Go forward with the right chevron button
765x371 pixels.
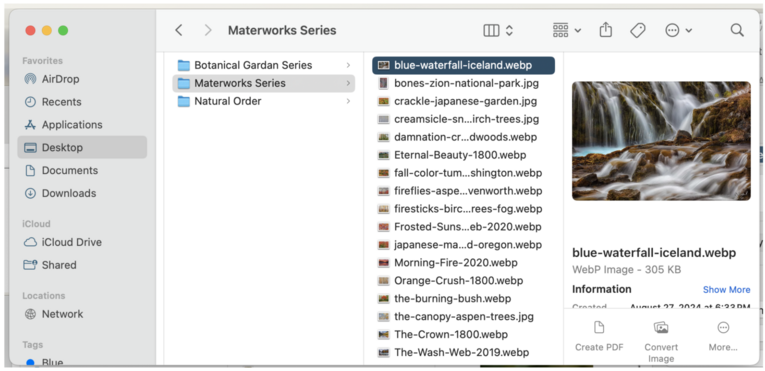click(x=208, y=30)
